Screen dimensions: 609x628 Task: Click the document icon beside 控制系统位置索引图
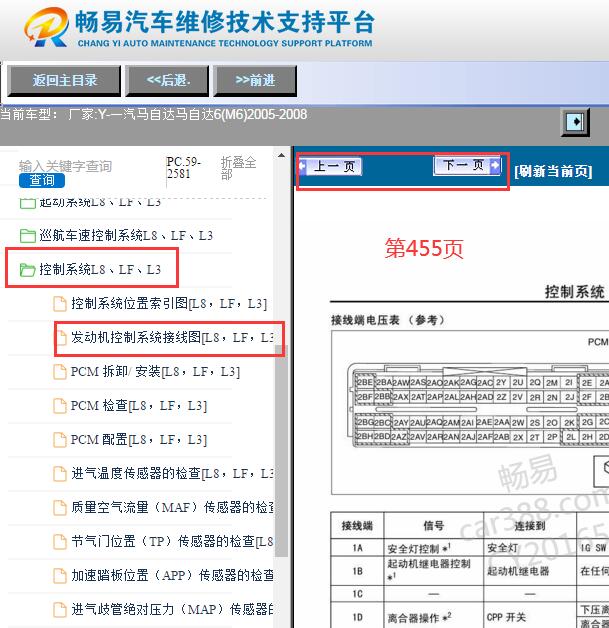60,304
